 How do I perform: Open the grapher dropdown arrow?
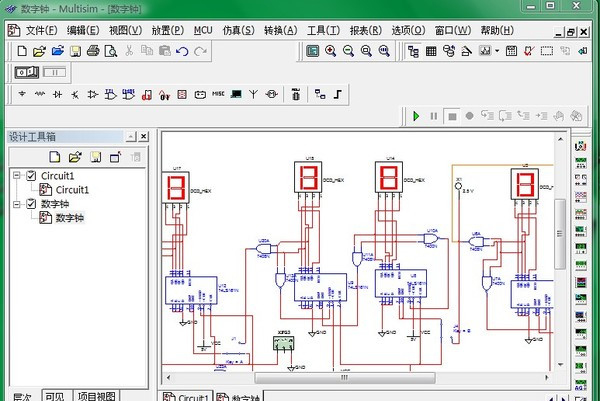pos(497,51)
